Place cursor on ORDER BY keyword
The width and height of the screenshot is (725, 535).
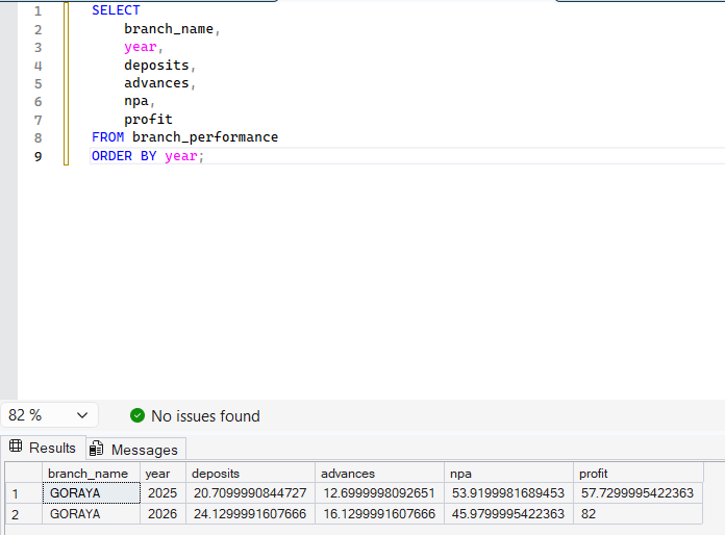(124, 156)
